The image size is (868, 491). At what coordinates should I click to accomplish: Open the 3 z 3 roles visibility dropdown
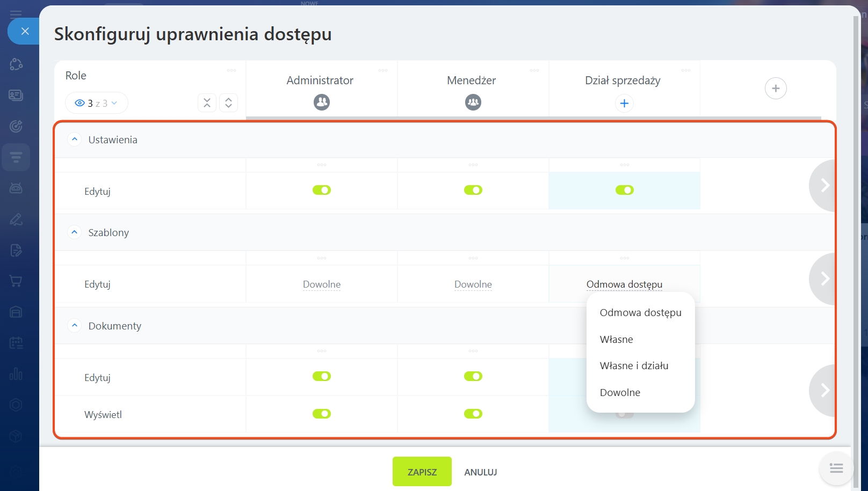[x=96, y=103]
